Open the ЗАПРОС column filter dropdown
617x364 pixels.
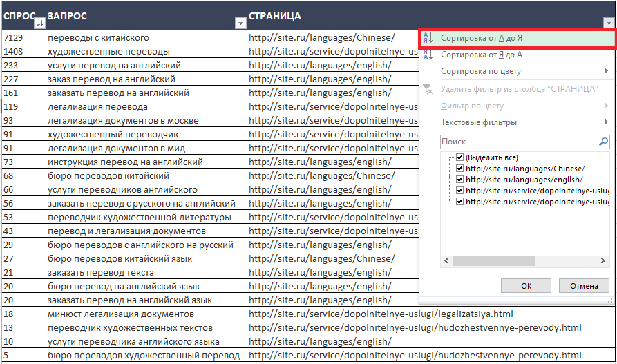(x=240, y=24)
